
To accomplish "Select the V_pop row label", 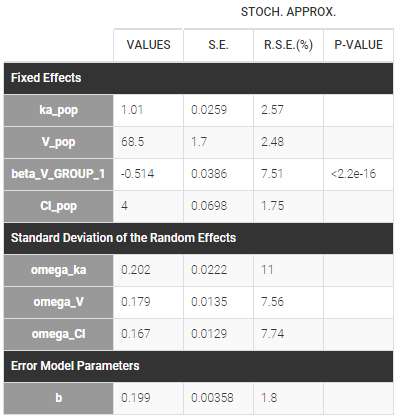I will 59,142.
